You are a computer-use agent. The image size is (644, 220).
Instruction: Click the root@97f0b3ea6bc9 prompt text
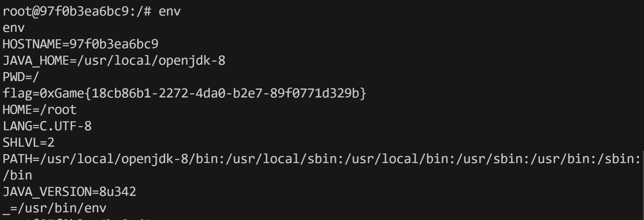point(66,11)
